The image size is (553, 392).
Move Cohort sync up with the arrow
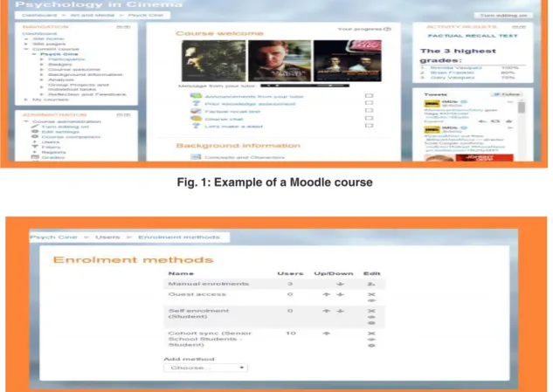pyautogui.click(x=327, y=334)
